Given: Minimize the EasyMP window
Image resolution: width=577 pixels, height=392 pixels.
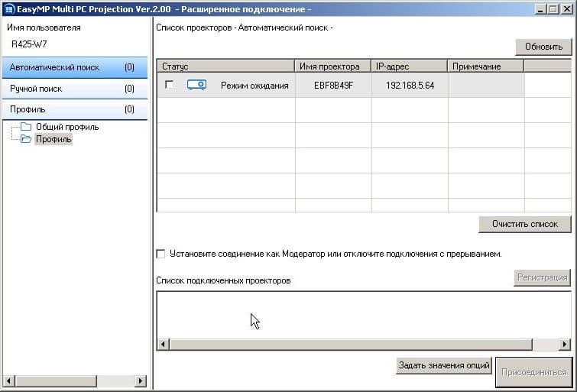Looking at the screenshot, I should [x=540, y=9].
